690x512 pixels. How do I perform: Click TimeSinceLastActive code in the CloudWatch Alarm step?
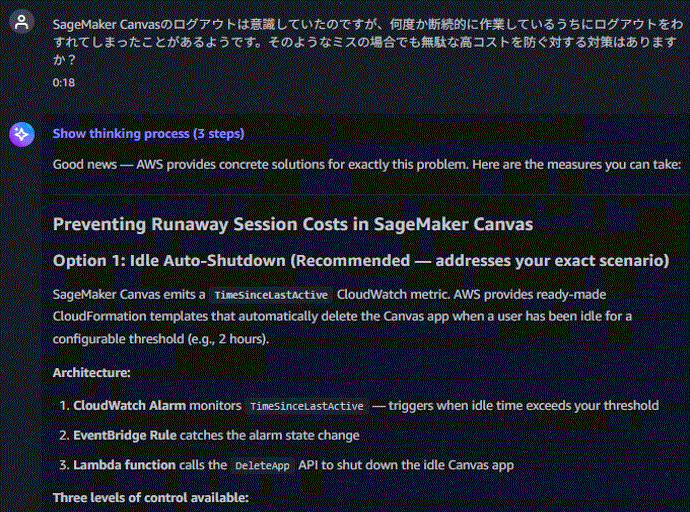point(306,406)
